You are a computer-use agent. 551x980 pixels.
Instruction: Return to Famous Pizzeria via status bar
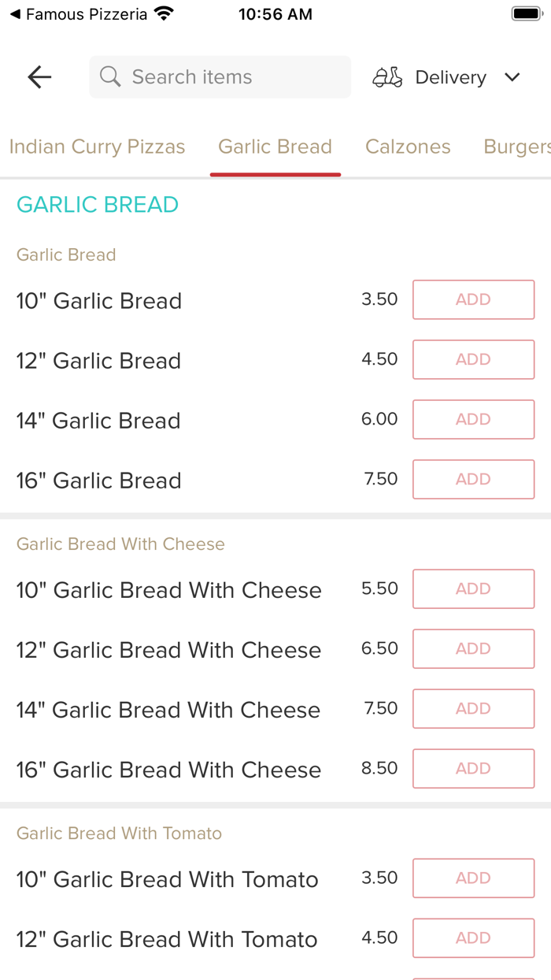coord(79,14)
